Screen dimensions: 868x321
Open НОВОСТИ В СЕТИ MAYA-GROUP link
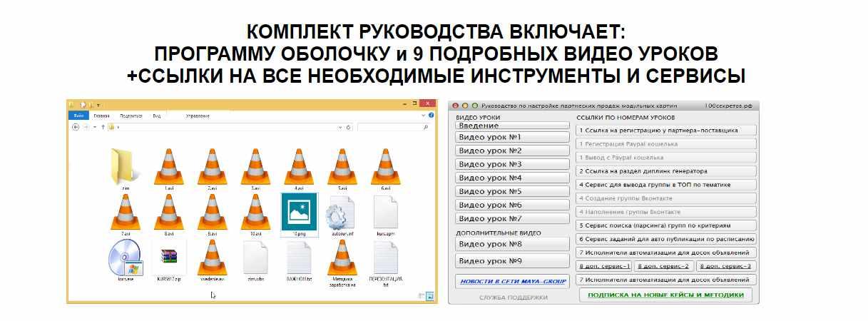511,281
